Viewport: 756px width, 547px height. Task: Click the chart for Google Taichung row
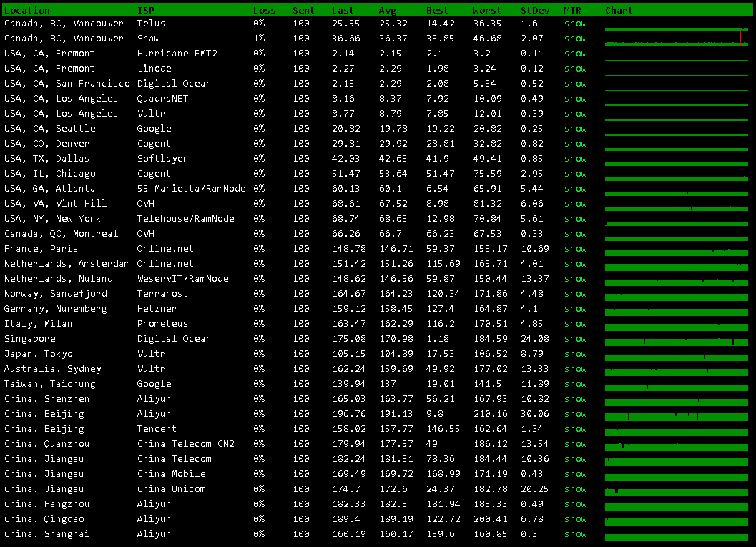(676, 385)
